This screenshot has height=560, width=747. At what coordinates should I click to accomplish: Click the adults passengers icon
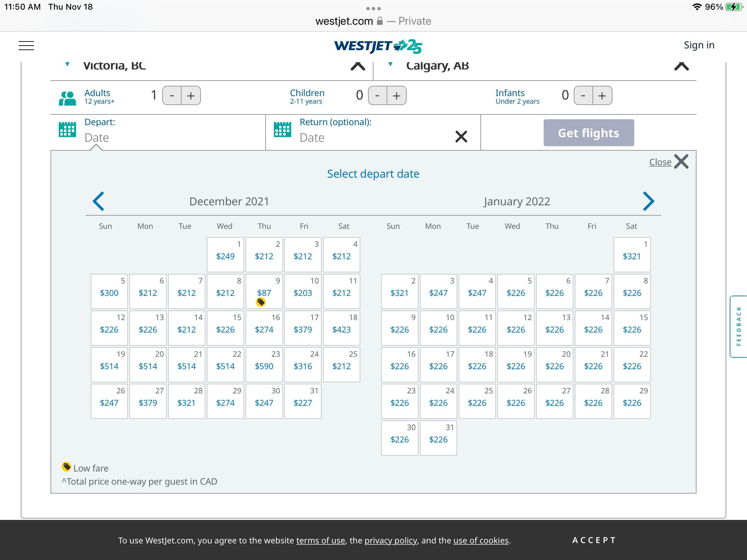(67, 98)
